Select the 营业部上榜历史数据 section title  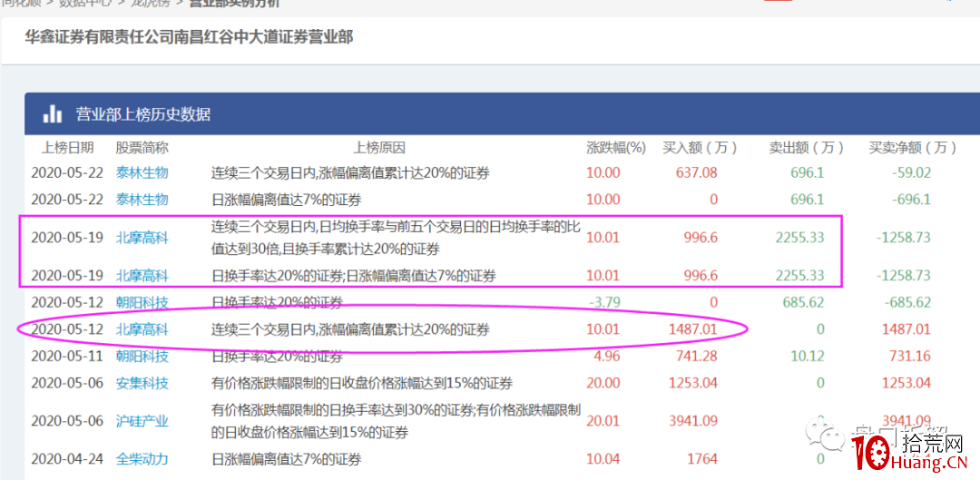tap(143, 114)
